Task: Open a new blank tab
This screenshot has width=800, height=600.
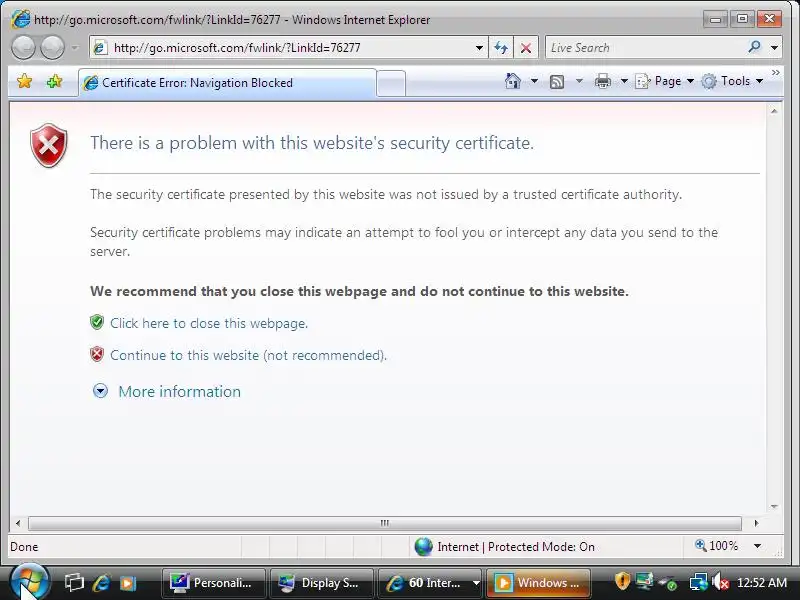Action: pos(391,83)
